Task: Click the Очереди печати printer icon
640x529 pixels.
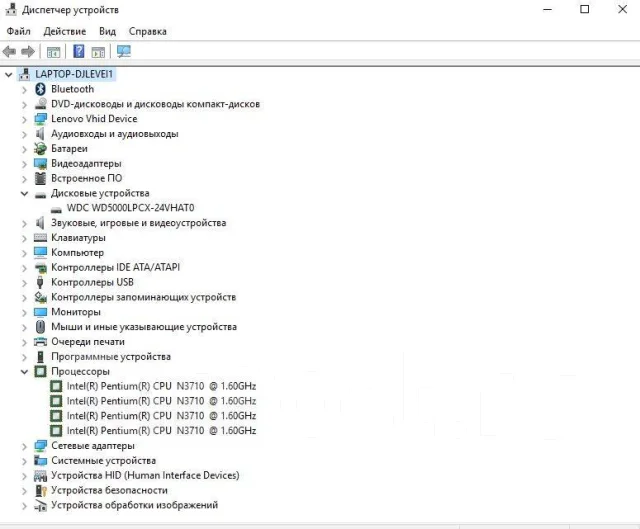Action: pyautogui.click(x=40, y=342)
